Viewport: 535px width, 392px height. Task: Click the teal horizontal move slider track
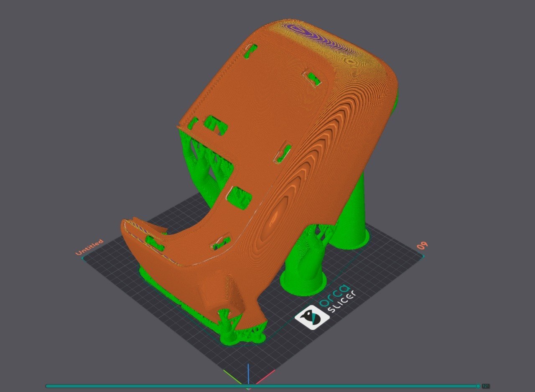[262, 386]
